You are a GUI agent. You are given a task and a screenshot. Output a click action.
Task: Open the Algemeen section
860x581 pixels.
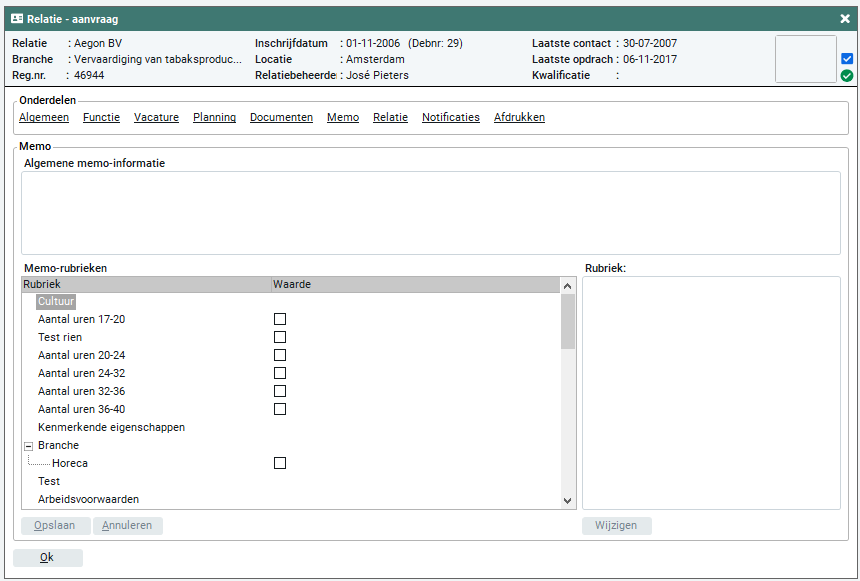point(44,117)
